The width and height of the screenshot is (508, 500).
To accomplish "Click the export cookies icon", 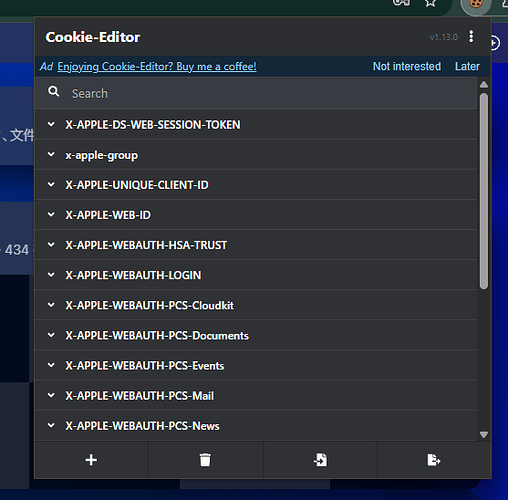I will [x=434, y=460].
